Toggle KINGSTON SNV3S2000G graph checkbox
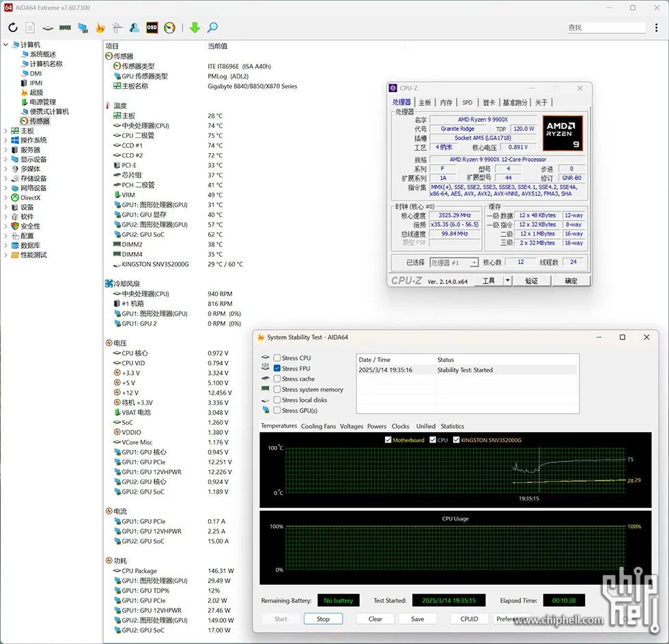The height and width of the screenshot is (644, 669). [x=456, y=440]
